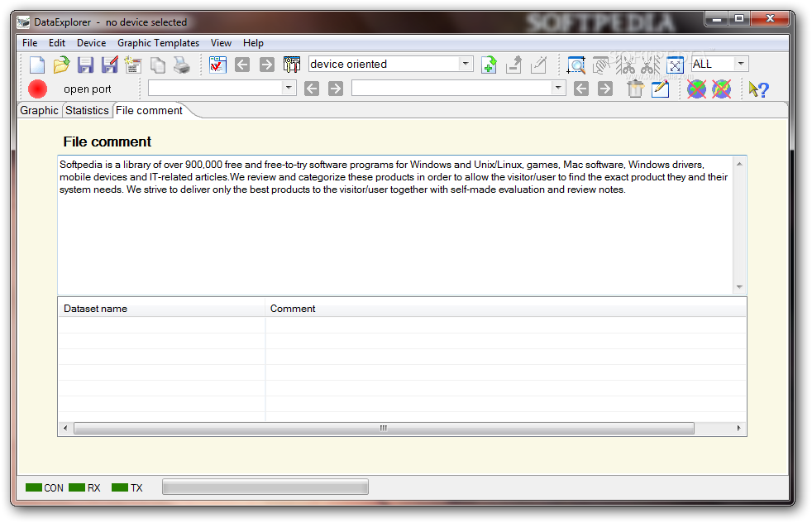Click the red open port circle

pos(37,89)
